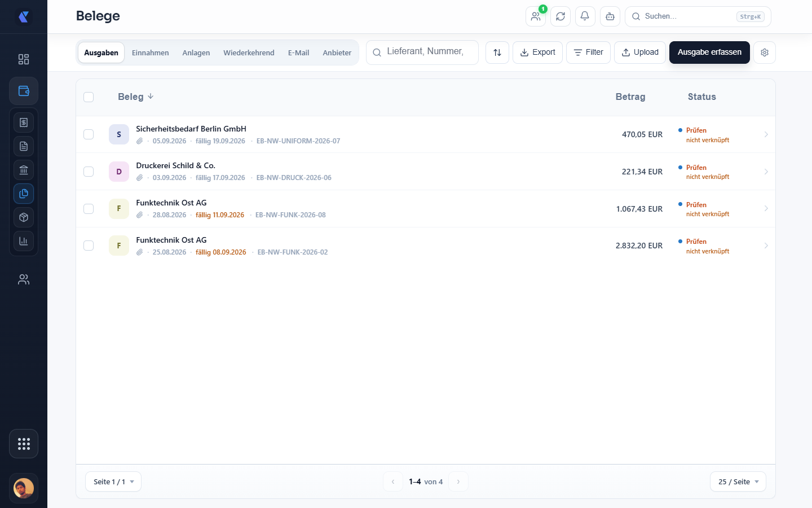Expand chevron for EB-NW-FUNK-2026-02 row
Viewport: 812px width, 508px height.
click(766, 246)
